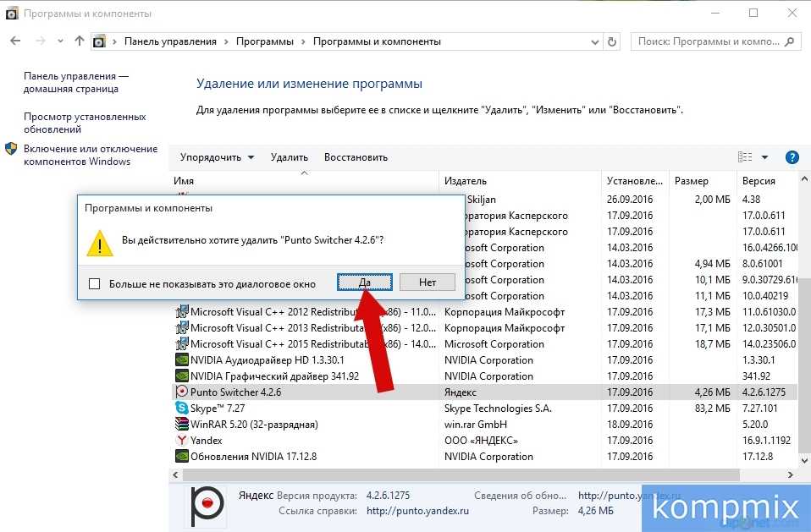Click the horizontal scrollbar right arrow
This screenshot has height=532, width=811.
coord(791,474)
